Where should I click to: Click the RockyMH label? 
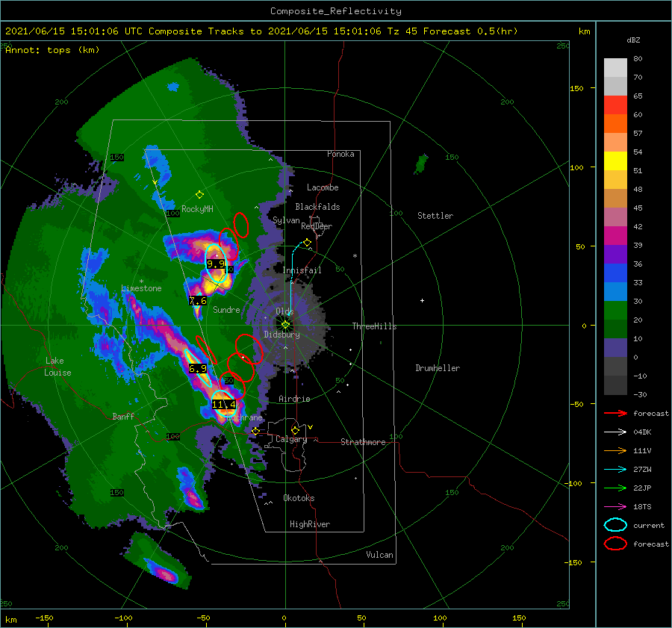[x=197, y=209]
